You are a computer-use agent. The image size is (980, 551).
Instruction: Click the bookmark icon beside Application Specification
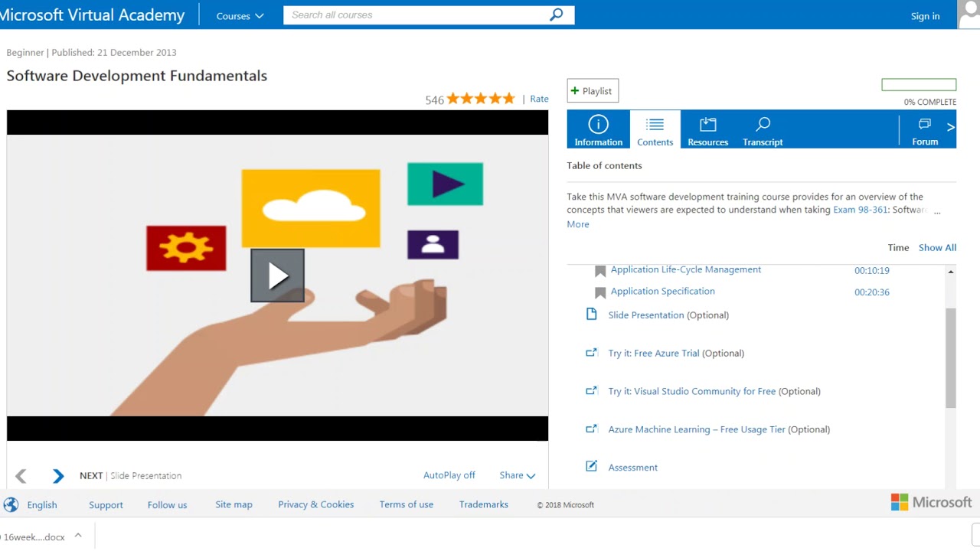600,292
